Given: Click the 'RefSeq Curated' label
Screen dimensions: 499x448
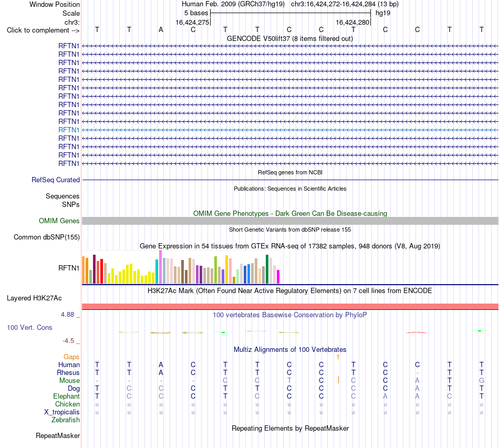Looking at the screenshot, I should coord(56,180).
